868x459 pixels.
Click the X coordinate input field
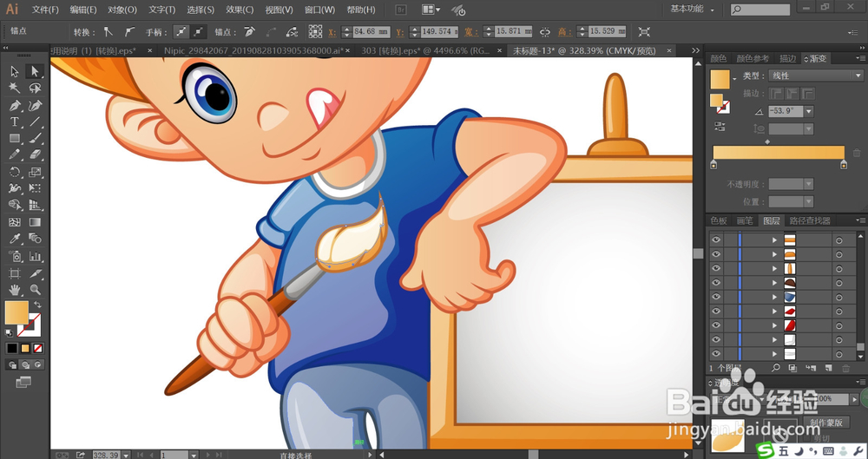371,32
